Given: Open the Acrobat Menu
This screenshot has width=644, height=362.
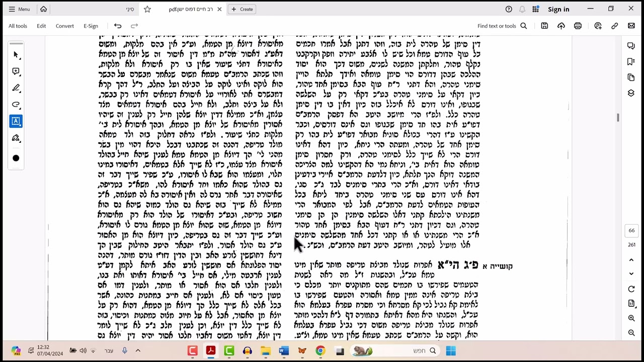Looking at the screenshot, I should tap(19, 9).
